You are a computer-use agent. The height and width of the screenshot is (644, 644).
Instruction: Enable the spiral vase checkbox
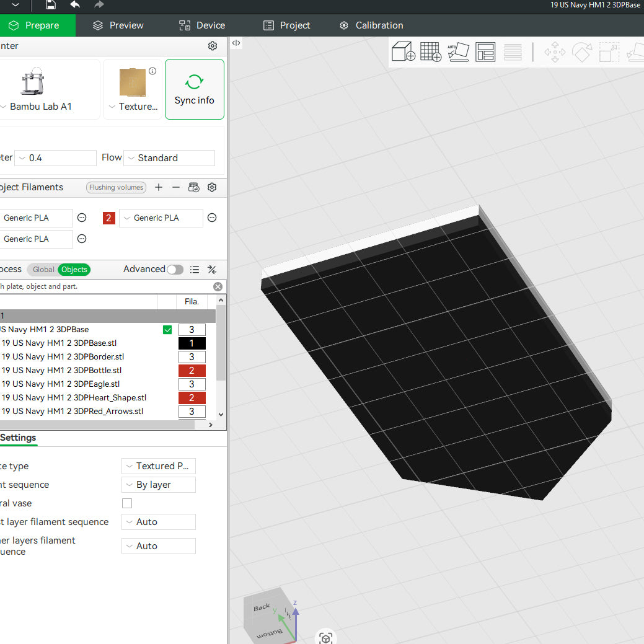pos(127,503)
